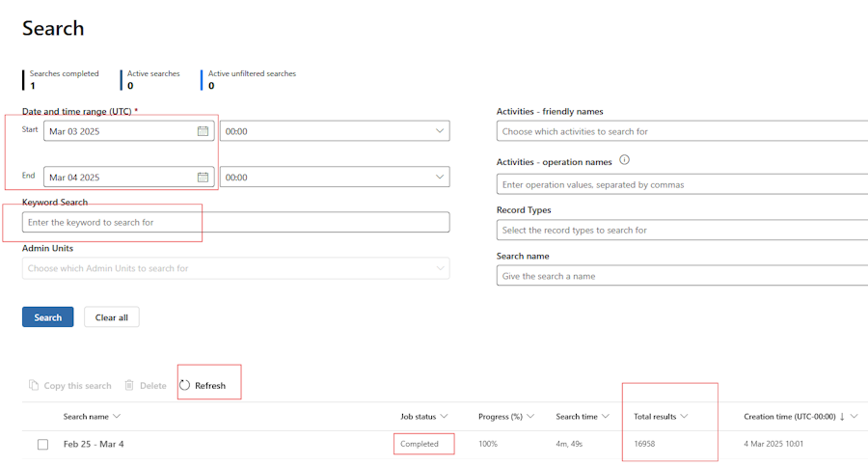This screenshot has width=868, height=466.
Task: Click the blue Search button
Action: [47, 317]
